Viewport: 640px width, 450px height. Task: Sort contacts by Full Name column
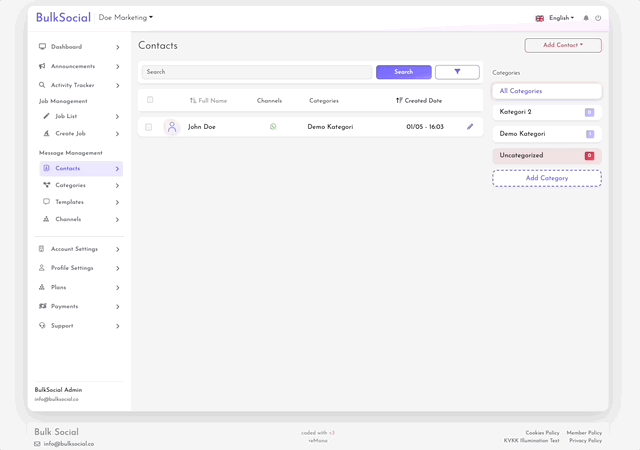[208, 101]
